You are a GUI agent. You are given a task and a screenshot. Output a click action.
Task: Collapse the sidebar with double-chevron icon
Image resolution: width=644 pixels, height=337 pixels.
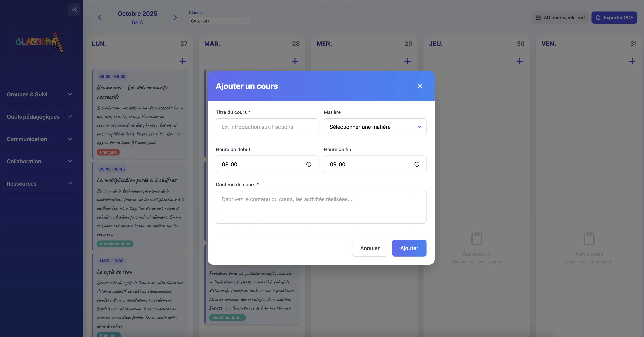click(x=74, y=9)
